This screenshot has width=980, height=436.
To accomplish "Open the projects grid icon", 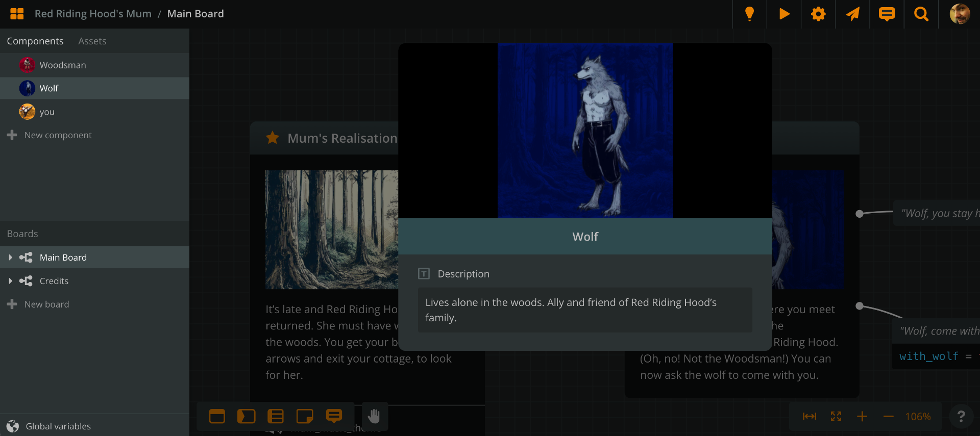I will click(x=17, y=14).
